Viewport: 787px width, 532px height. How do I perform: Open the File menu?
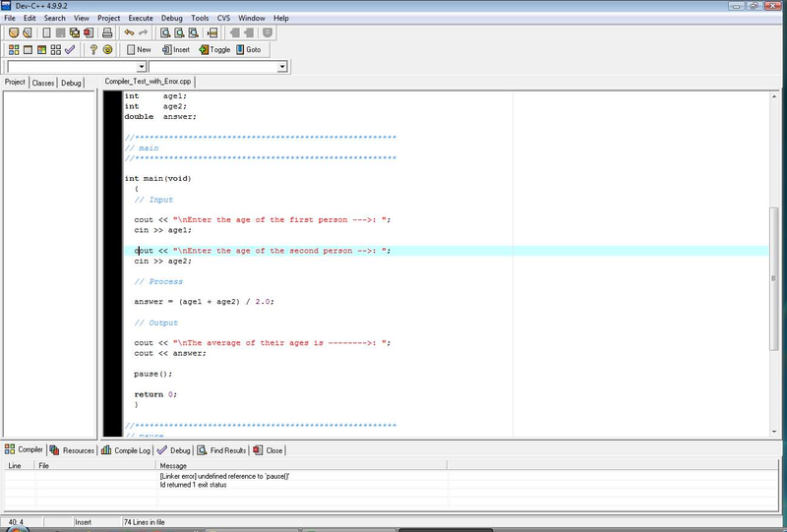click(x=10, y=18)
